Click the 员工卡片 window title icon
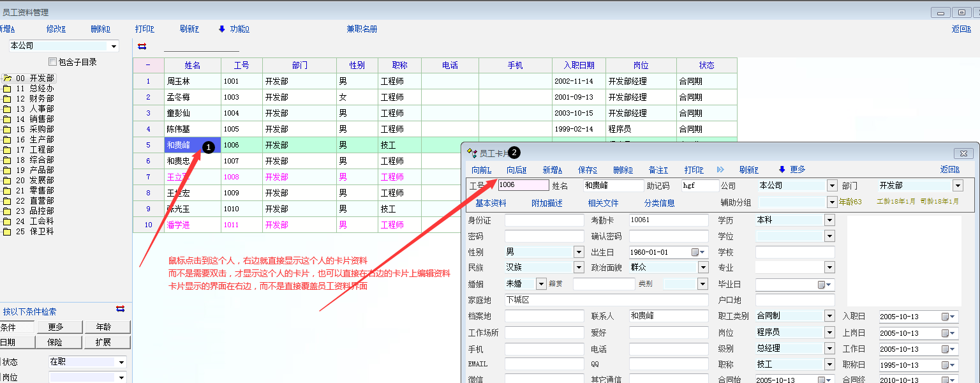 [472, 153]
